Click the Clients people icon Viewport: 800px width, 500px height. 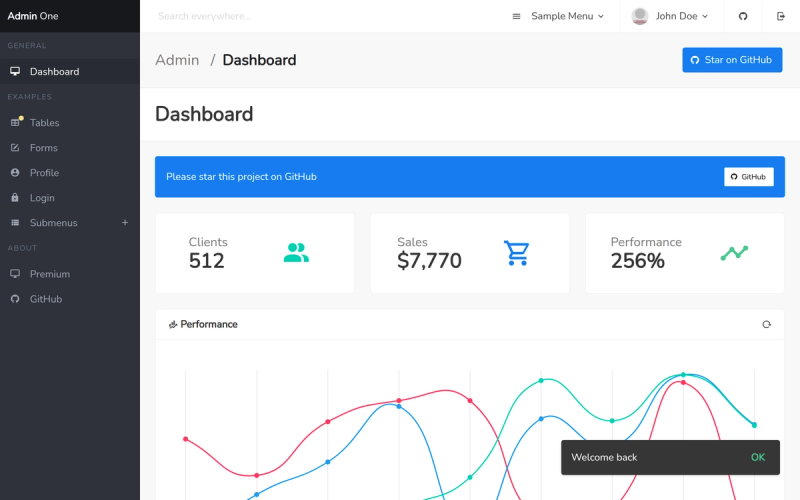click(x=296, y=253)
